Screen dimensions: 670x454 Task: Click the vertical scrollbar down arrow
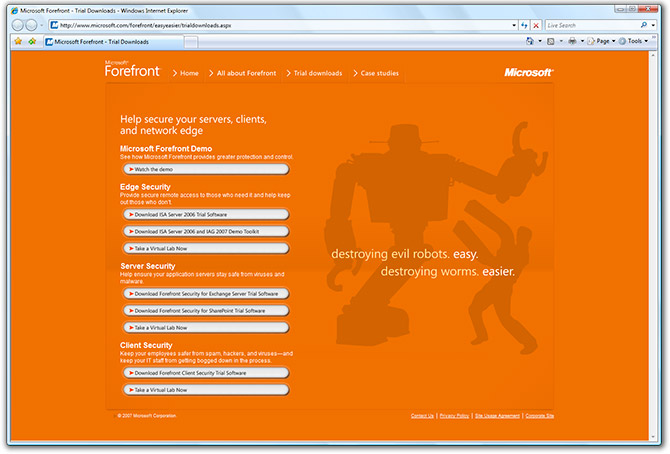point(653,436)
